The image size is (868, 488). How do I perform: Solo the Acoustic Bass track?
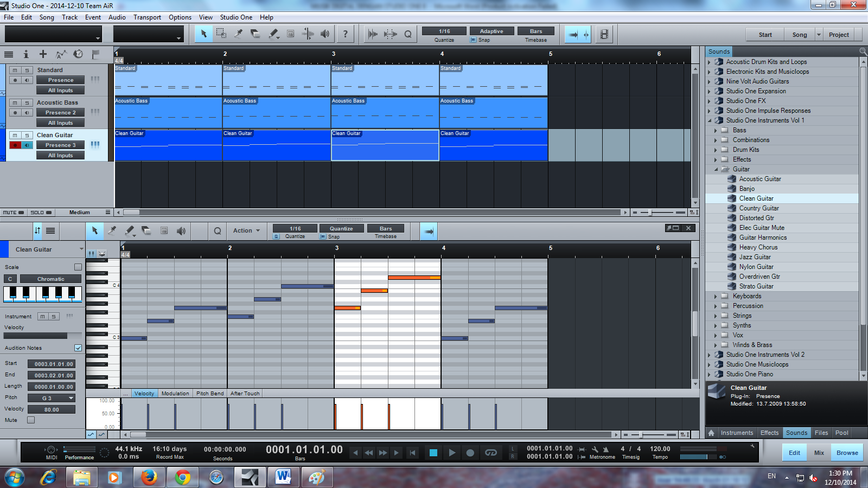click(27, 102)
